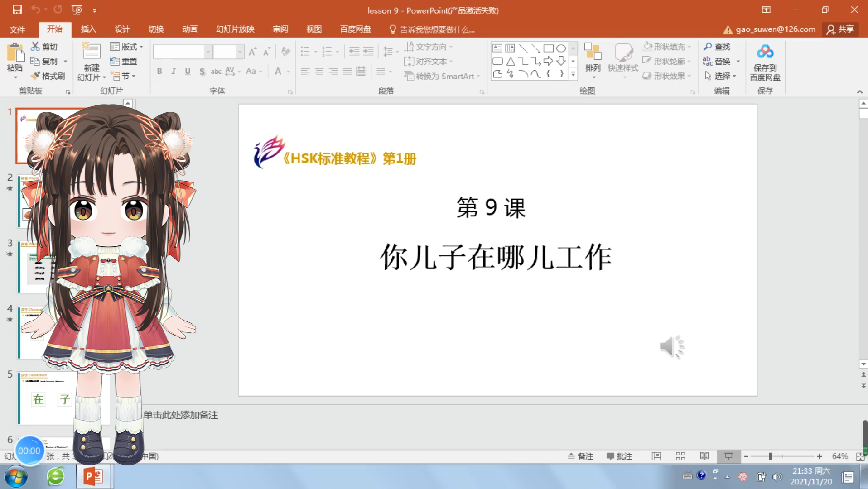The image size is (868, 489).
Task: Select the text box shape in gallery
Action: 497,48
